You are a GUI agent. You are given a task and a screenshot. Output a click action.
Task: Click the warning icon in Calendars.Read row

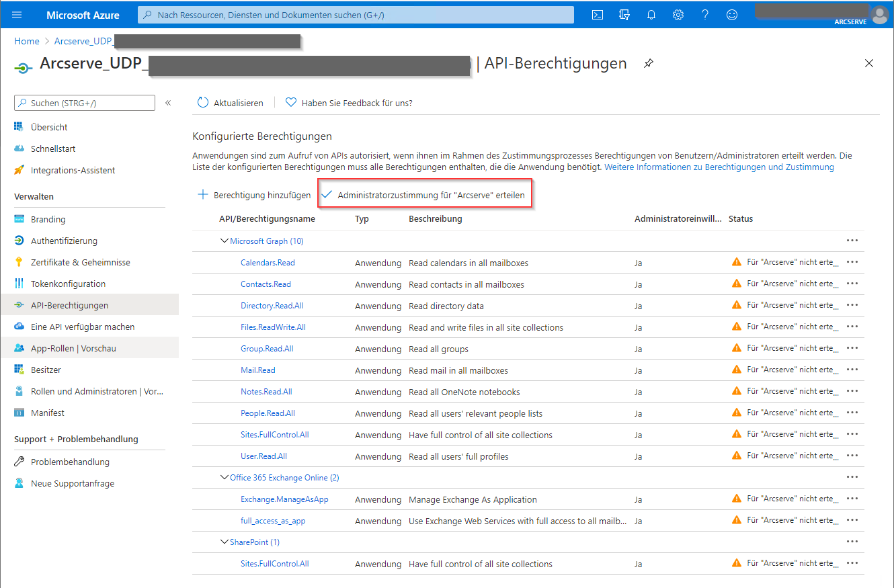click(737, 262)
